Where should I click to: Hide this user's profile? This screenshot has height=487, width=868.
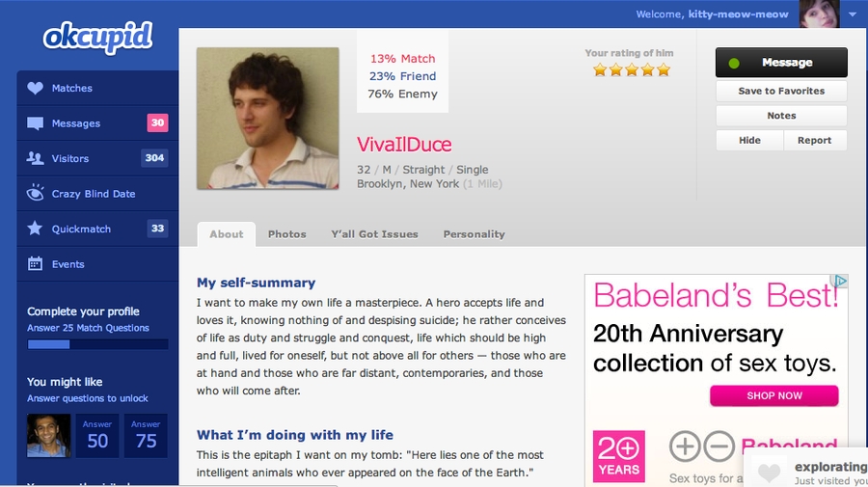tap(749, 140)
